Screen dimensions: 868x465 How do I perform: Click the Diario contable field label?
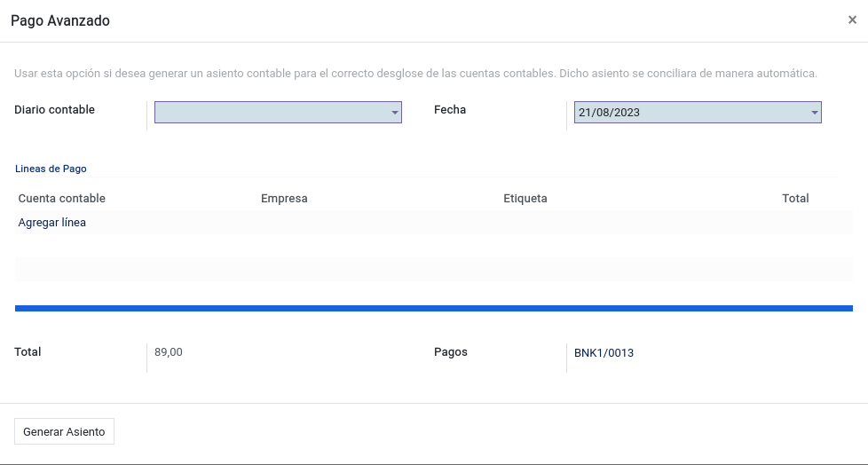[x=54, y=110]
